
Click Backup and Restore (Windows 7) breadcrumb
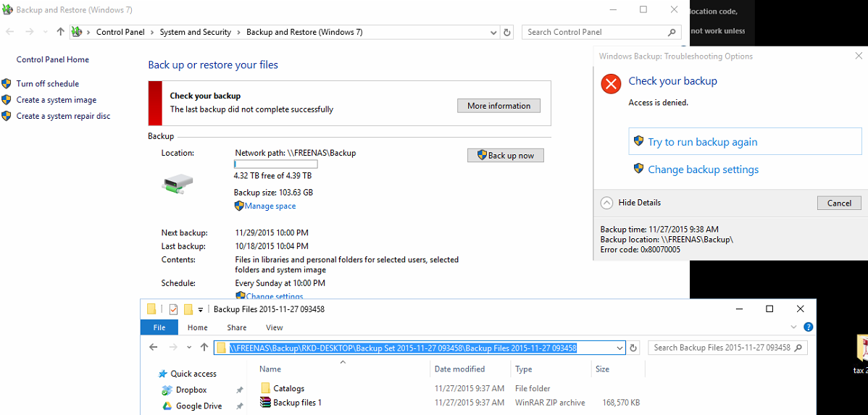(304, 32)
